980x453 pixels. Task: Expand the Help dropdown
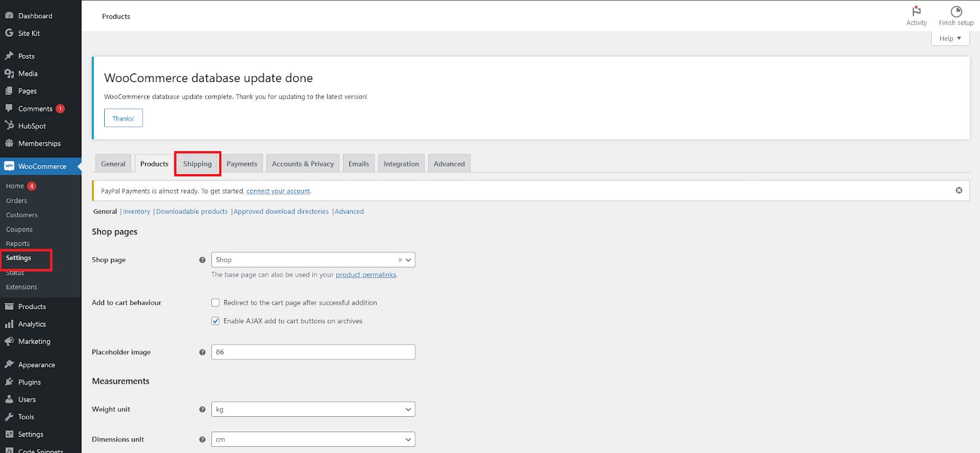tap(950, 38)
